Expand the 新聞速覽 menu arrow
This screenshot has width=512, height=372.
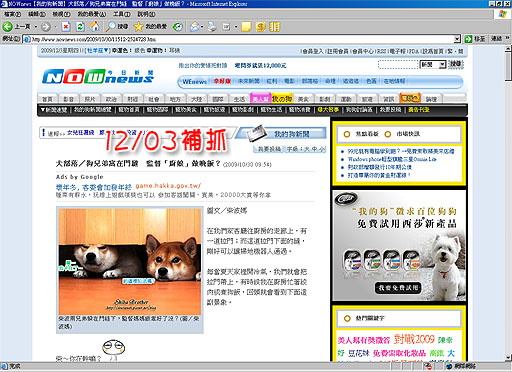(x=43, y=110)
